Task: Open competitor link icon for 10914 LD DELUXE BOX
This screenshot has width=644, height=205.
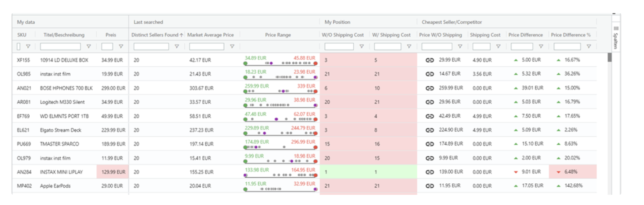Action: [430, 60]
